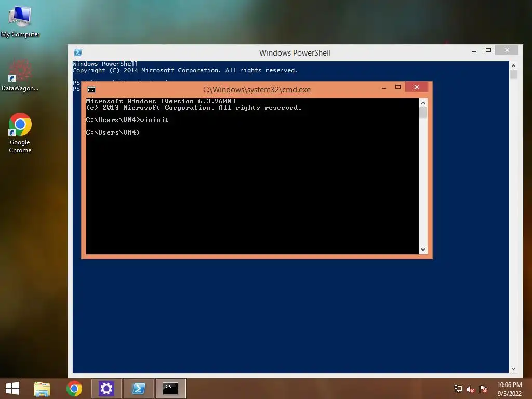This screenshot has width=532, height=399.
Task: Switch to cmd.exe via taskbar icon
Action: (x=170, y=389)
